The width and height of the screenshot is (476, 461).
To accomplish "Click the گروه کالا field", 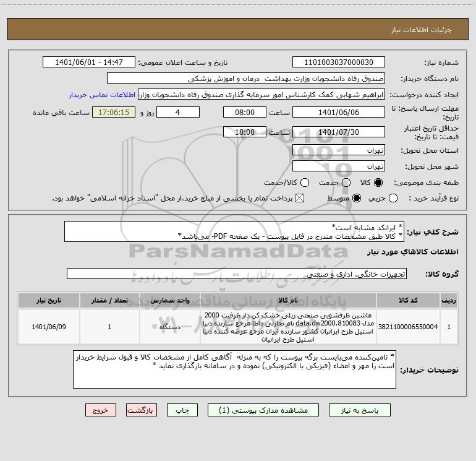I will [x=237, y=274].
